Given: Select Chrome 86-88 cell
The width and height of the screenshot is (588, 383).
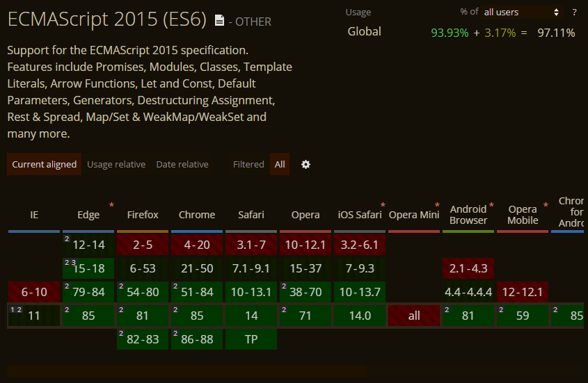Looking at the screenshot, I should [197, 339].
